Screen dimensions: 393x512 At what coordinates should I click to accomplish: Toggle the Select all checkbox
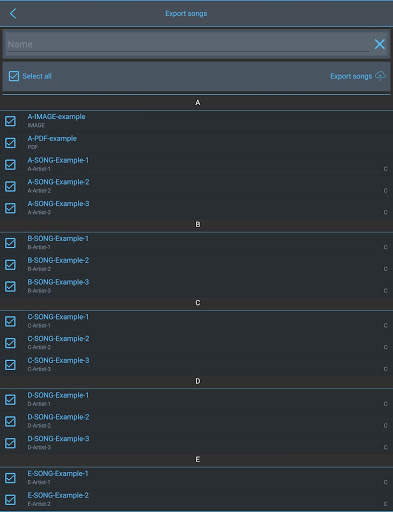click(x=14, y=76)
